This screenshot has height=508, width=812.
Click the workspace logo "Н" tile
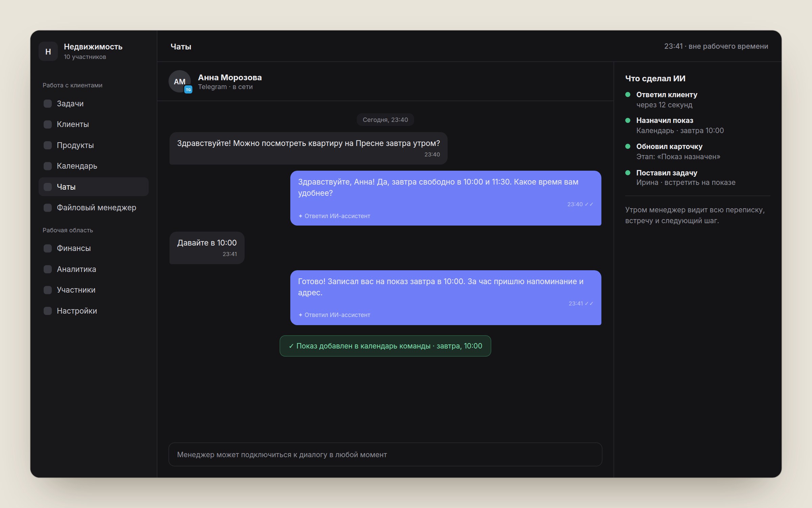click(x=48, y=51)
